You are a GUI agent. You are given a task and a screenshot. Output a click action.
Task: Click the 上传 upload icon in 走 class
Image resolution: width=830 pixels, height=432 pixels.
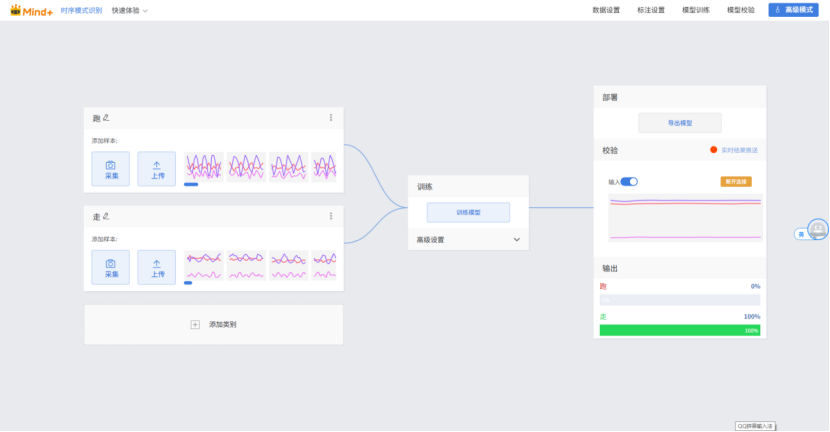(x=156, y=266)
